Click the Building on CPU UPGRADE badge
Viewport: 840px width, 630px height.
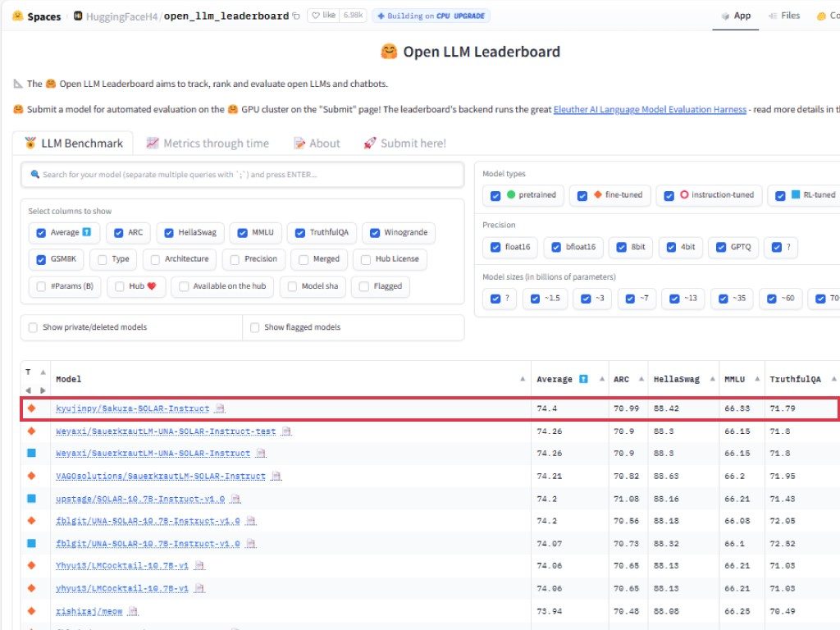point(431,16)
